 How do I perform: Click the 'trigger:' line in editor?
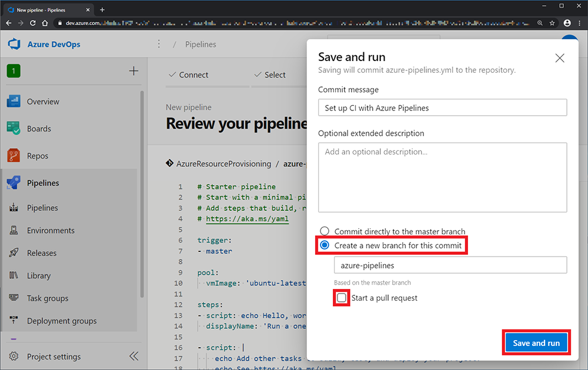click(x=215, y=240)
